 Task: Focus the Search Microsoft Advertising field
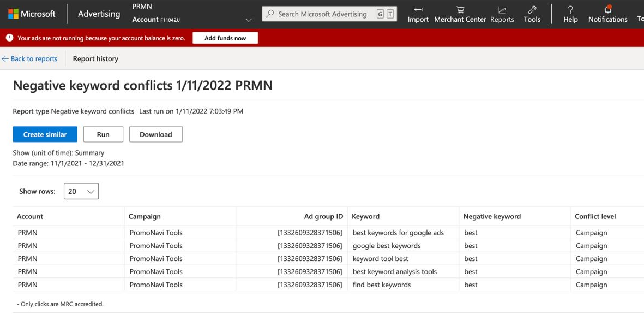329,14
